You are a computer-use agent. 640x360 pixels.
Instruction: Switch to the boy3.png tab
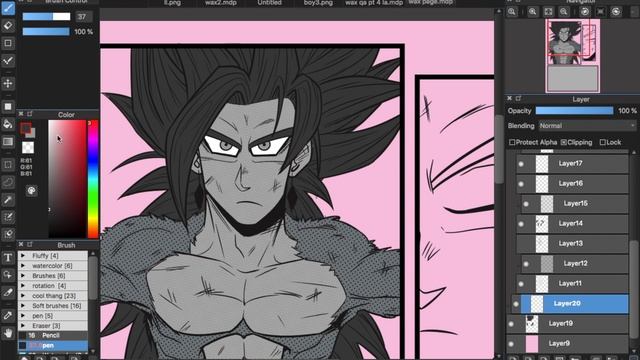coord(318,3)
